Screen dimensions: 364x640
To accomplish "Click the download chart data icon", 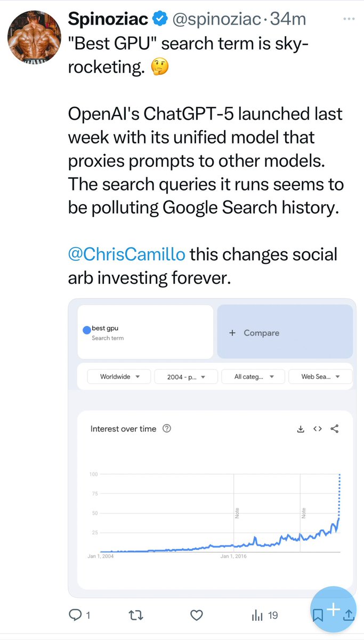I will tap(300, 429).
